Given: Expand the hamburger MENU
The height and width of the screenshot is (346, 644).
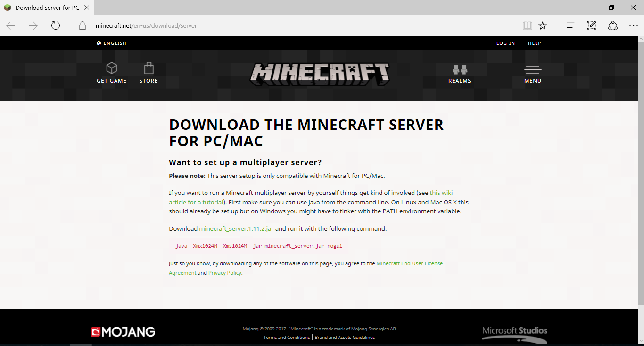Looking at the screenshot, I should click(533, 74).
